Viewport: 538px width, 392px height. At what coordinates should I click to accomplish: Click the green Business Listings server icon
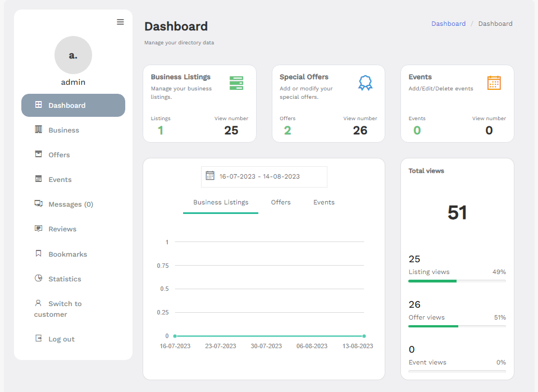(236, 83)
